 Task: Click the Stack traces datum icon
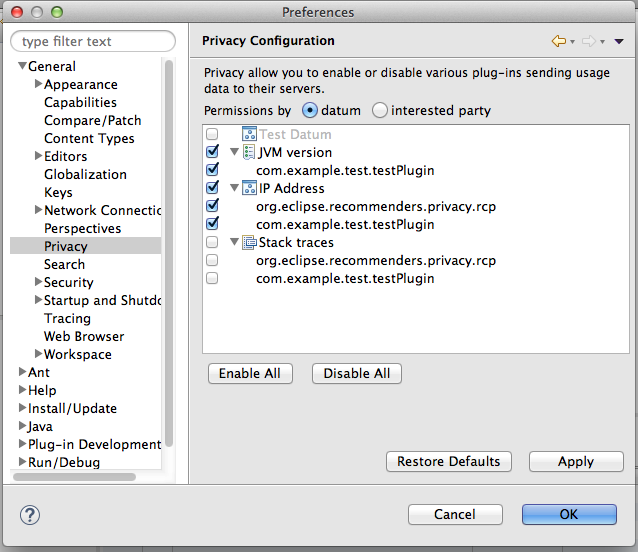click(249, 242)
